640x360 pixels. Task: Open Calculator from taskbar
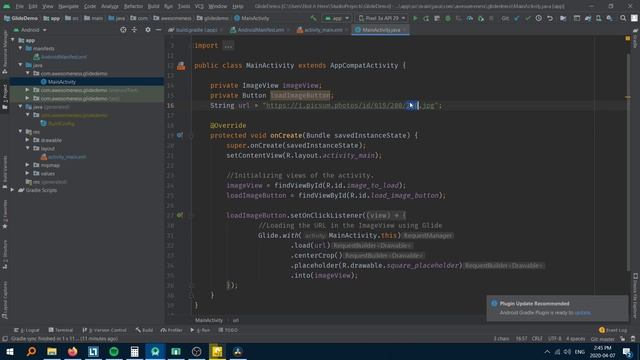134,351
